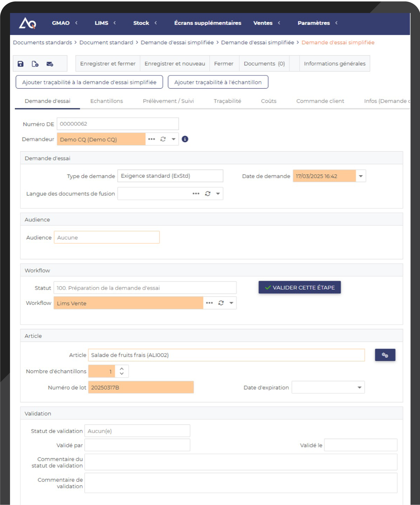Click VALIDER CETTE ÉTAPE button

299,287
